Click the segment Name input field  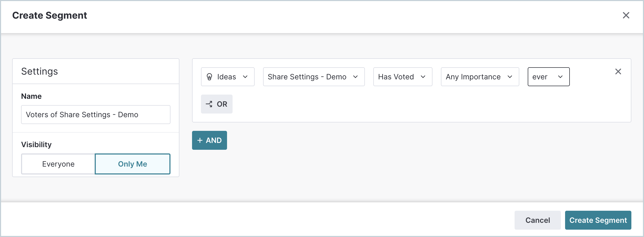pos(96,115)
